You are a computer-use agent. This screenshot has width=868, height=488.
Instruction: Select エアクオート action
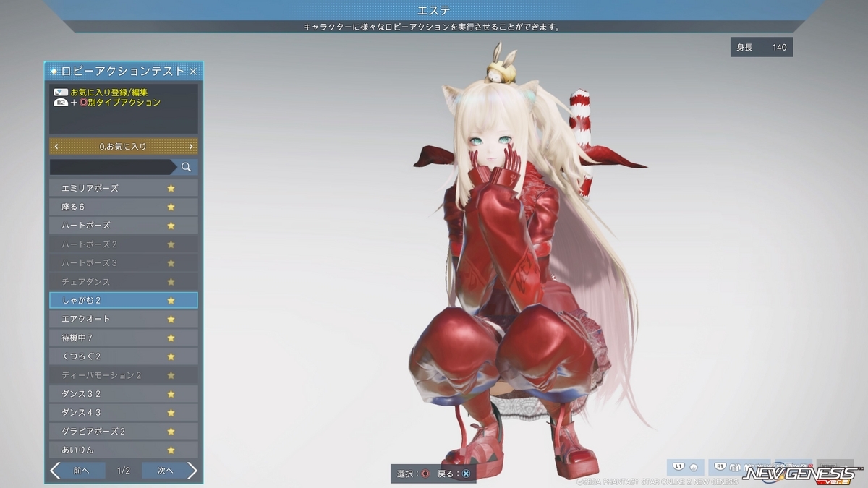[124, 319]
